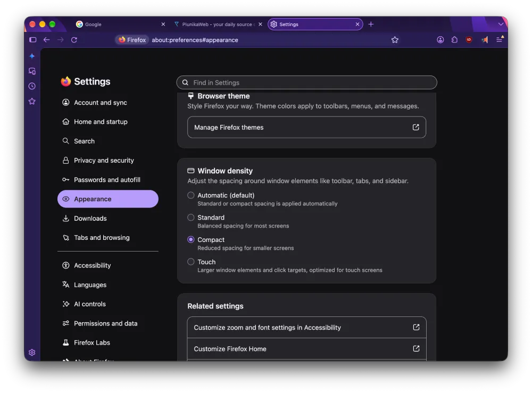Screen dimensions: 532x393
Task: Select Standard window density
Action: [190, 218]
